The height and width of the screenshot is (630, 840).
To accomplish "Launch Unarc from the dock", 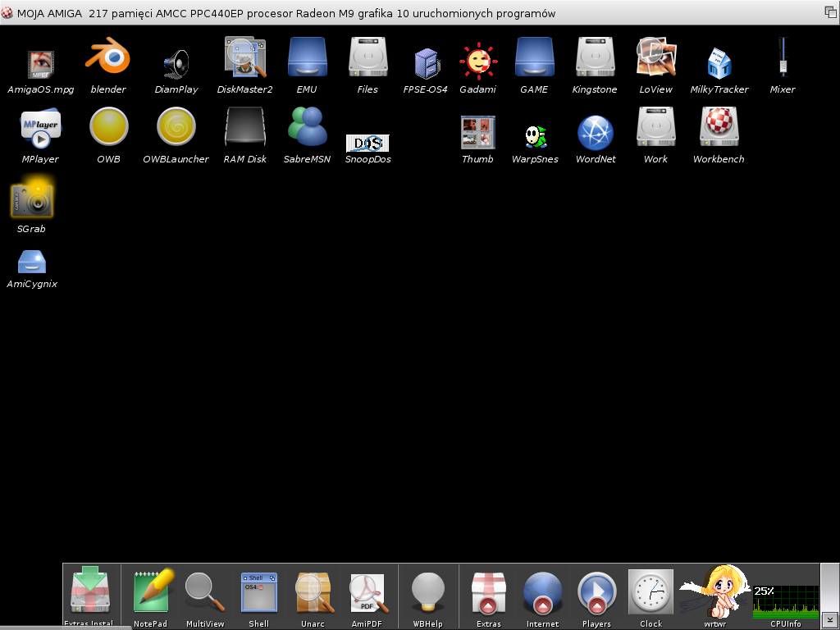I will (x=314, y=592).
